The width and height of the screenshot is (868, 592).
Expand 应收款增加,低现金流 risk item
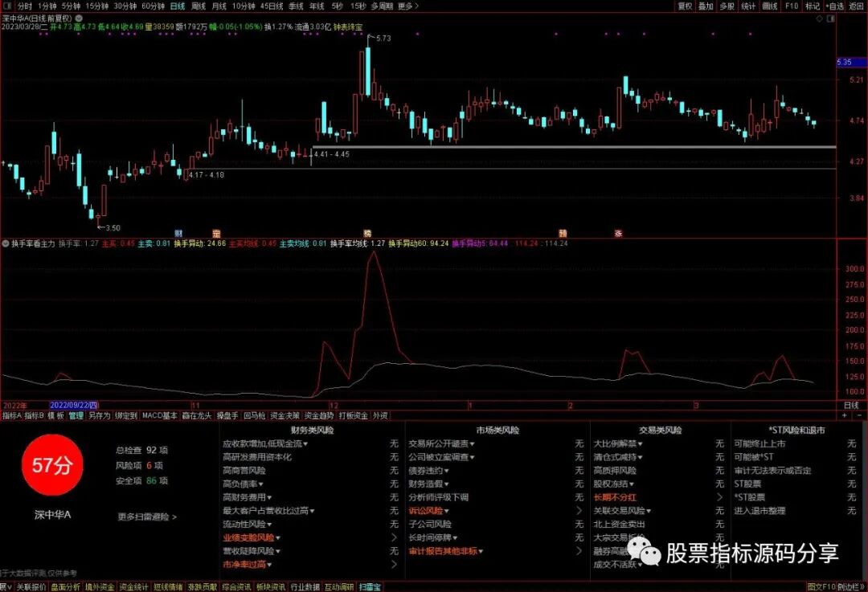(265, 443)
